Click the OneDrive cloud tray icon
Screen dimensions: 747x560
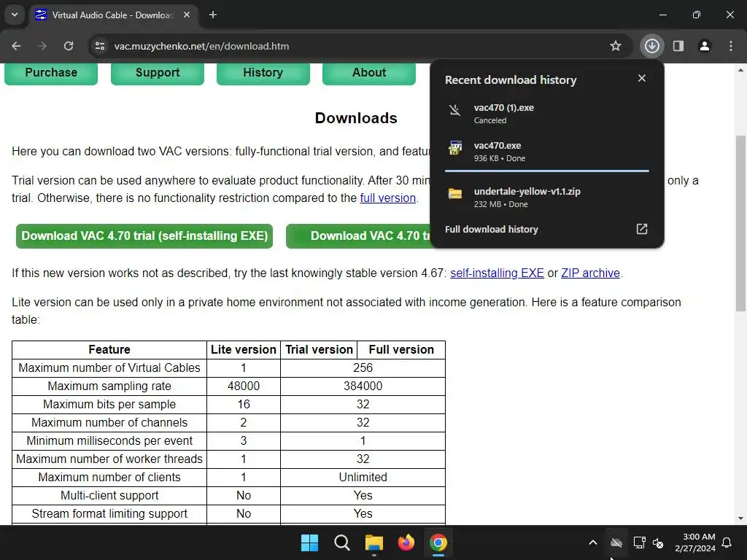[x=616, y=542]
